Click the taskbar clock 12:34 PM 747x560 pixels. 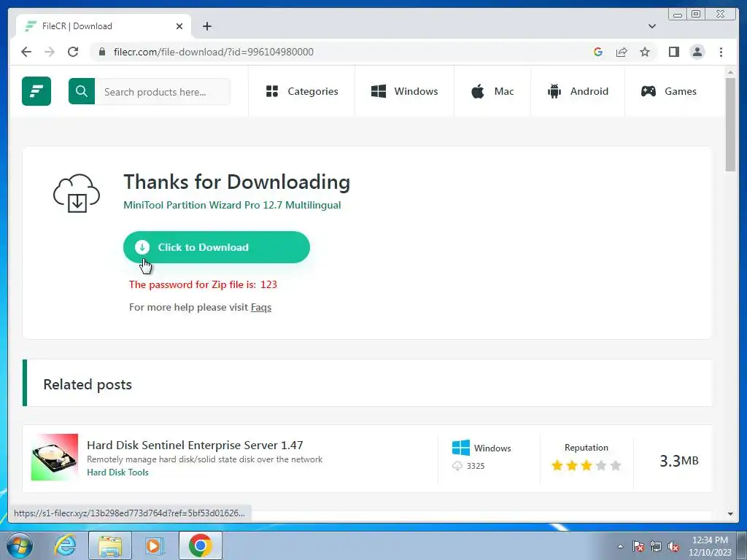(x=710, y=540)
